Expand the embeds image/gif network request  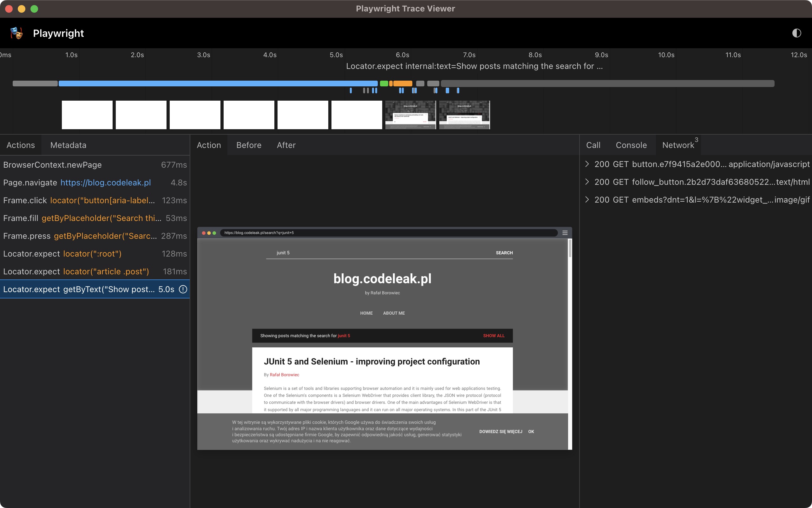(x=587, y=200)
